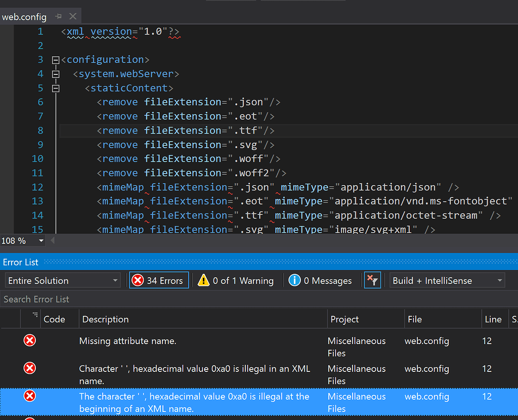Click the <staticContent> tag text
This screenshot has height=420, width=518.
(x=129, y=88)
